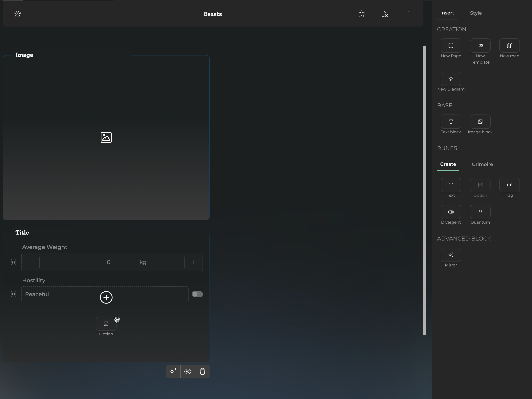Toggle block visibility with eye icon
Image resolution: width=532 pixels, height=399 pixels.
tap(188, 372)
